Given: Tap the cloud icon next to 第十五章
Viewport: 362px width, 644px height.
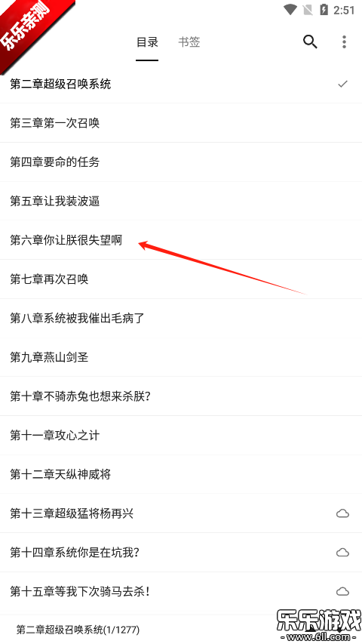Looking at the screenshot, I should pos(342,591).
